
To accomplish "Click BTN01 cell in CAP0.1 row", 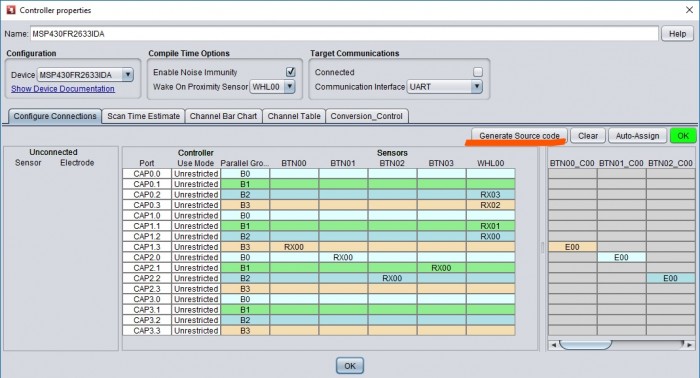I will [343, 184].
